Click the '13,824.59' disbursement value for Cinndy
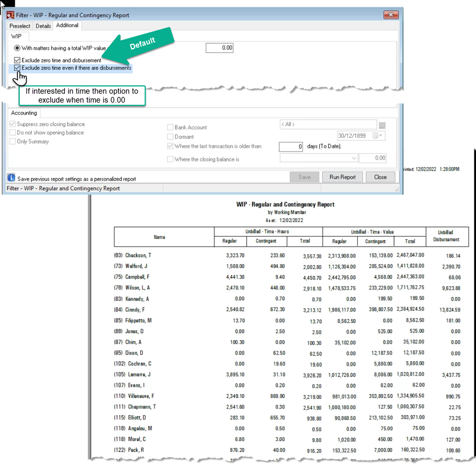The width and height of the screenshot is (476, 464). [450, 310]
